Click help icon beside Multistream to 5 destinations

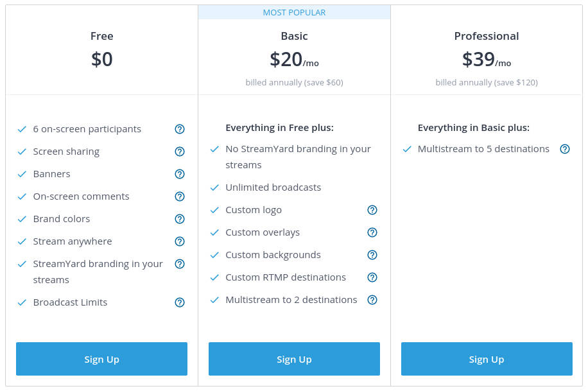(565, 149)
